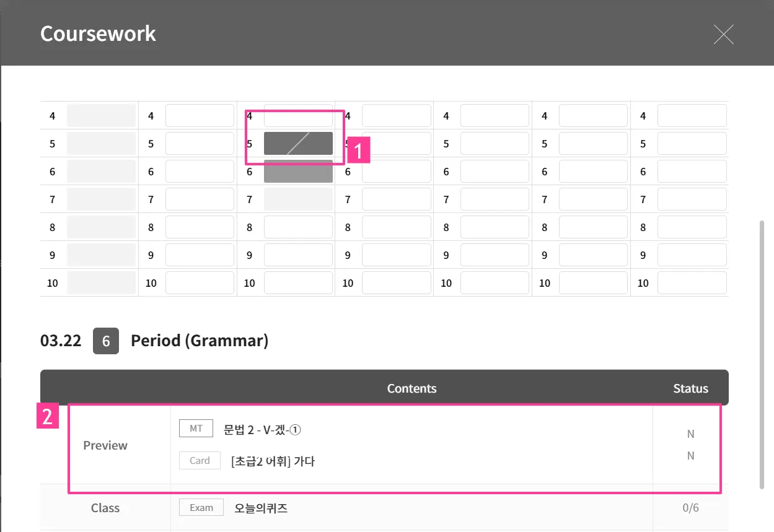Click the period 6 number badge beside 03.22
774x532 pixels.
106,341
